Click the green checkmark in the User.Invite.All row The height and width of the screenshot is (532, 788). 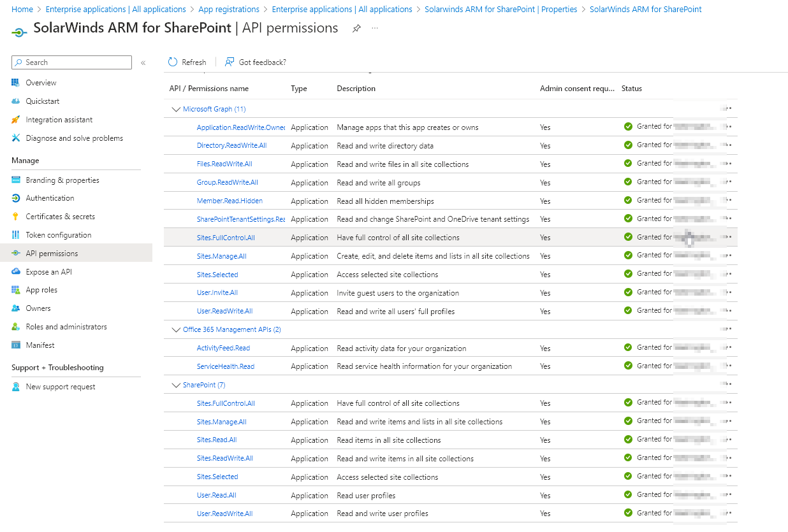(x=628, y=292)
